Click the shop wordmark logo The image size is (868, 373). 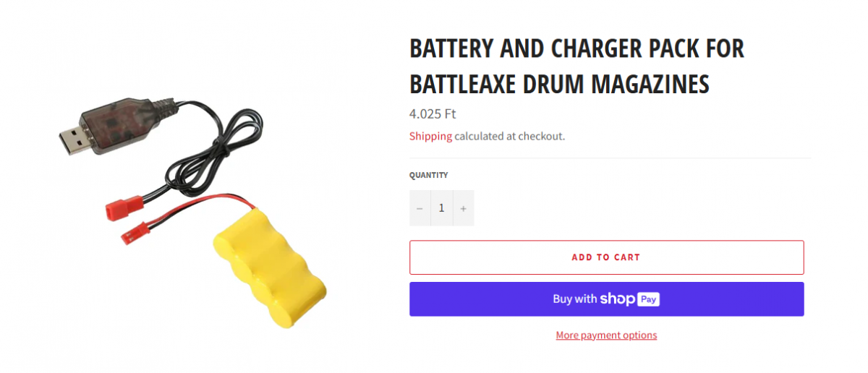(617, 299)
